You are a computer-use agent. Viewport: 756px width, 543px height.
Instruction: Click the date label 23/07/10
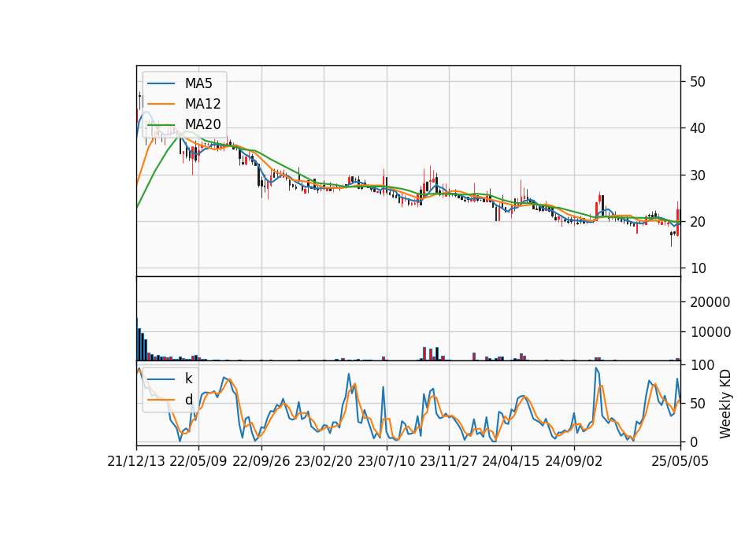coord(386,461)
